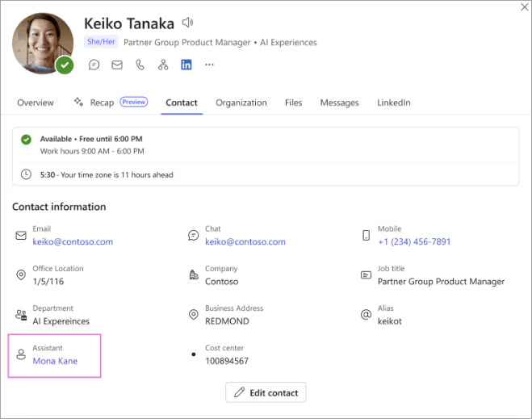
Task: Select job title Partner Group Product Manager value
Action: point(441,281)
